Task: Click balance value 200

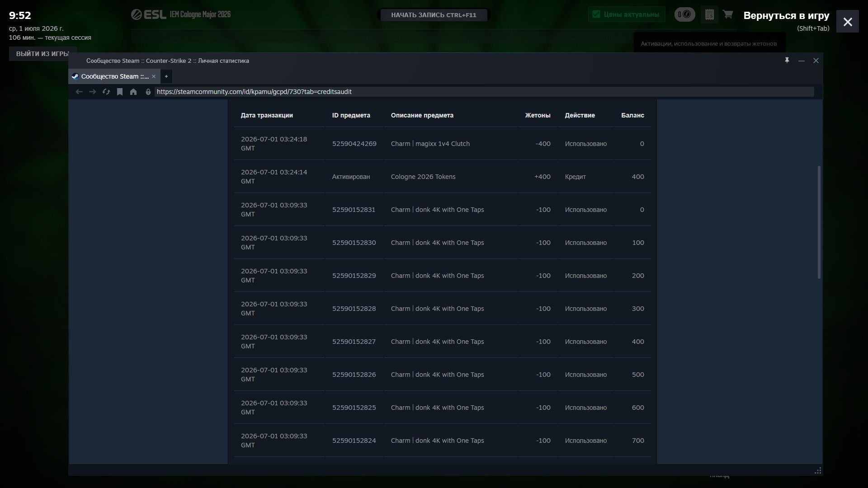Action: pyautogui.click(x=638, y=276)
